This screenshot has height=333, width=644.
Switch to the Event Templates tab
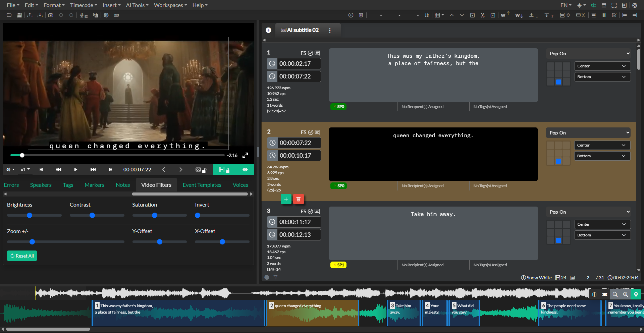(x=202, y=185)
